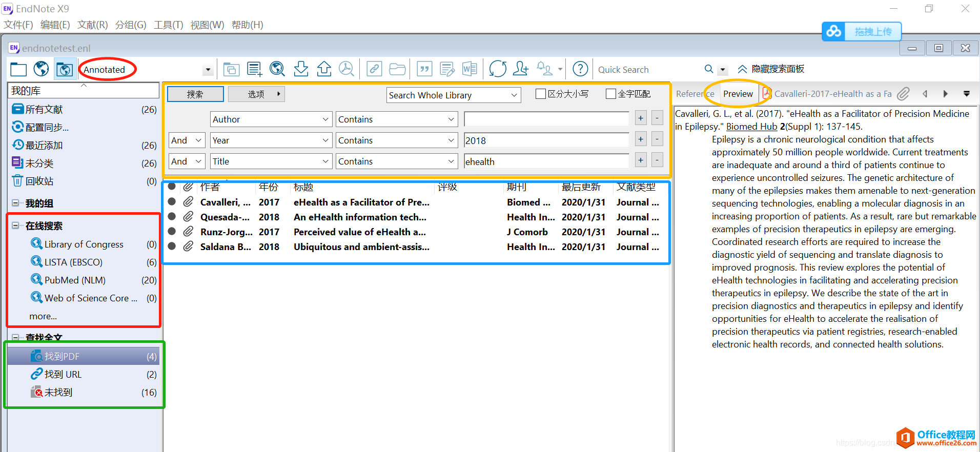Select Quesada 2018 reference row

click(416, 217)
